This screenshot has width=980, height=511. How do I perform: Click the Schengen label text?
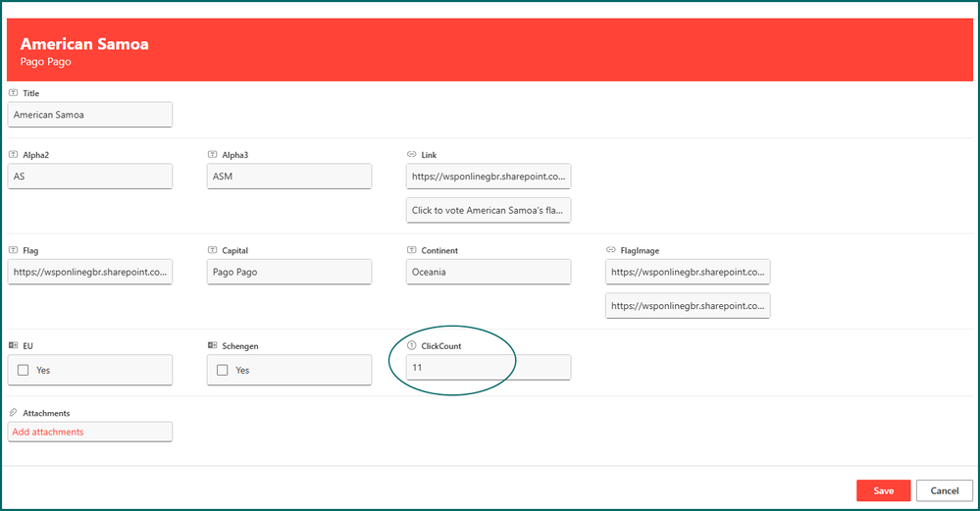click(240, 346)
